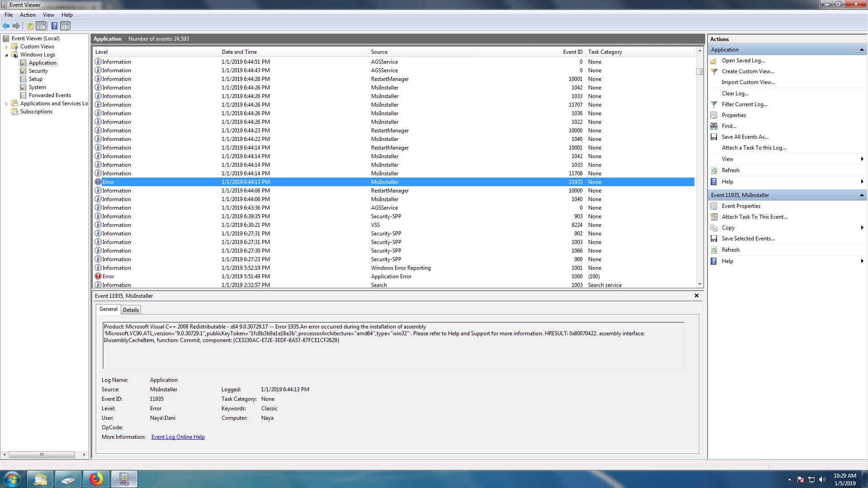Image resolution: width=868 pixels, height=488 pixels.
Task: Select the Security log in tree
Action: [38, 71]
